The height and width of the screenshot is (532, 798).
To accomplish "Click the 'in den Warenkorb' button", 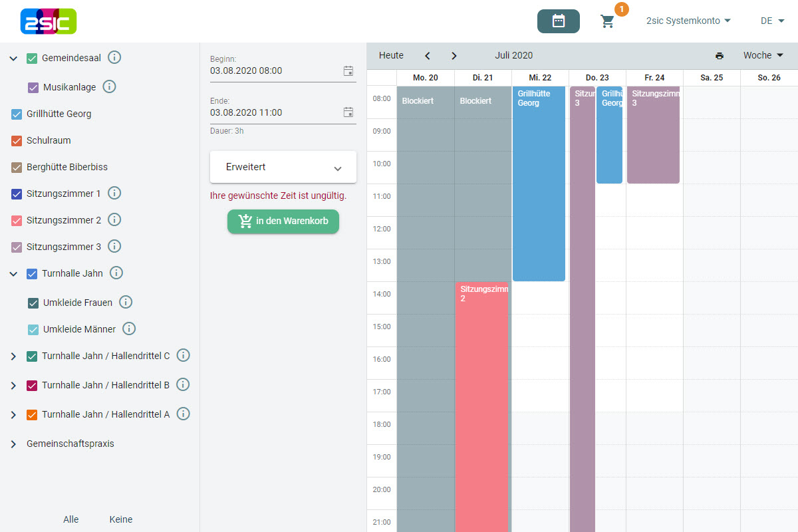I will click(x=283, y=221).
